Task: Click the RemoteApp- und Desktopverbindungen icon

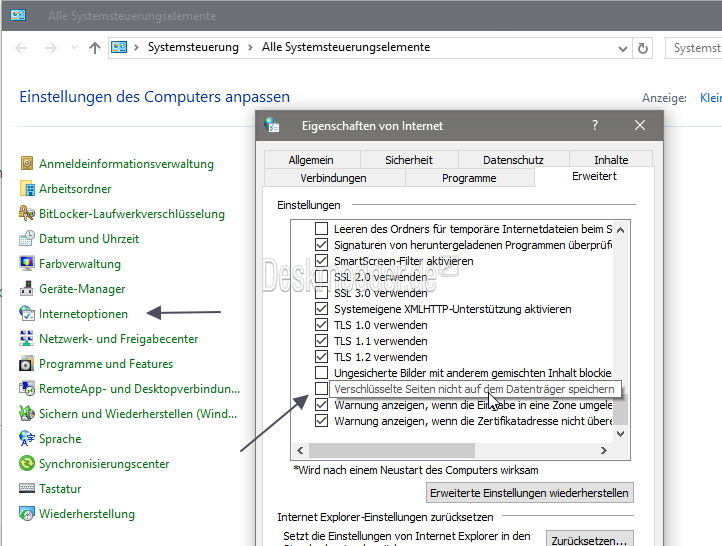Action: 27,388
